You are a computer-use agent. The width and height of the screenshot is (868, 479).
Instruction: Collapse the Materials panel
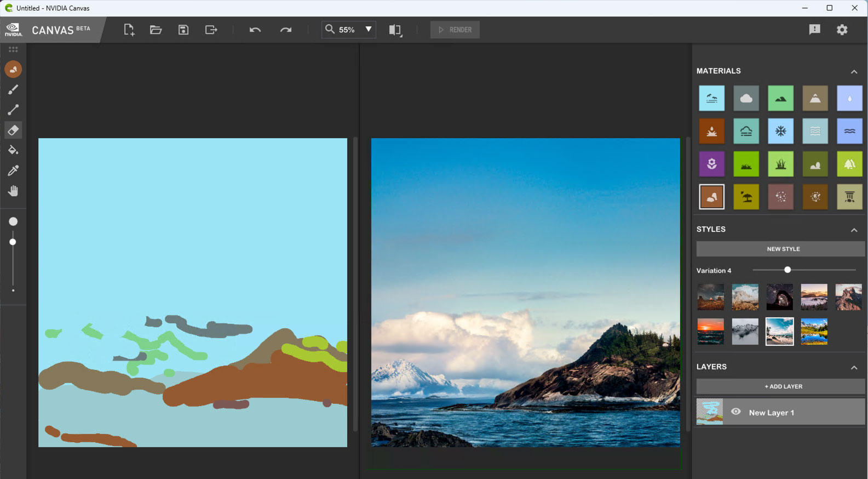click(x=854, y=71)
